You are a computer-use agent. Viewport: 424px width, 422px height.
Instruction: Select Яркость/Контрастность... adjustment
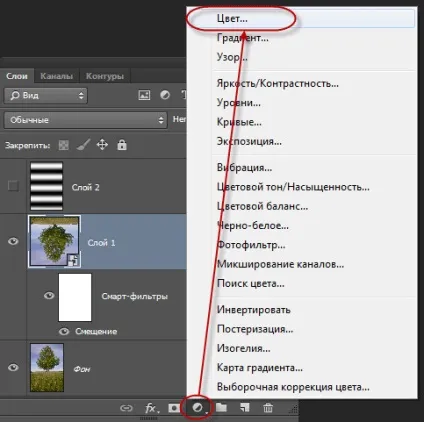pyautogui.click(x=302, y=83)
